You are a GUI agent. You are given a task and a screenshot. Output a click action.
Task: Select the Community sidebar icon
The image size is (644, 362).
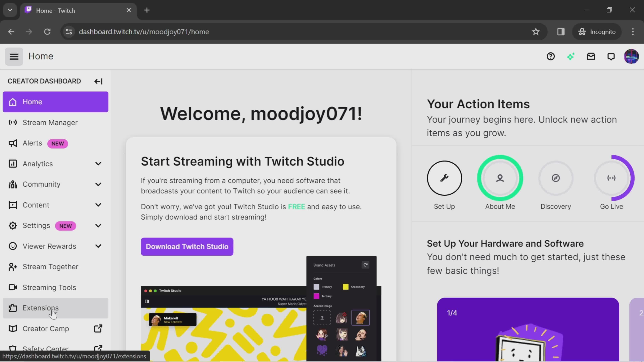point(12,184)
